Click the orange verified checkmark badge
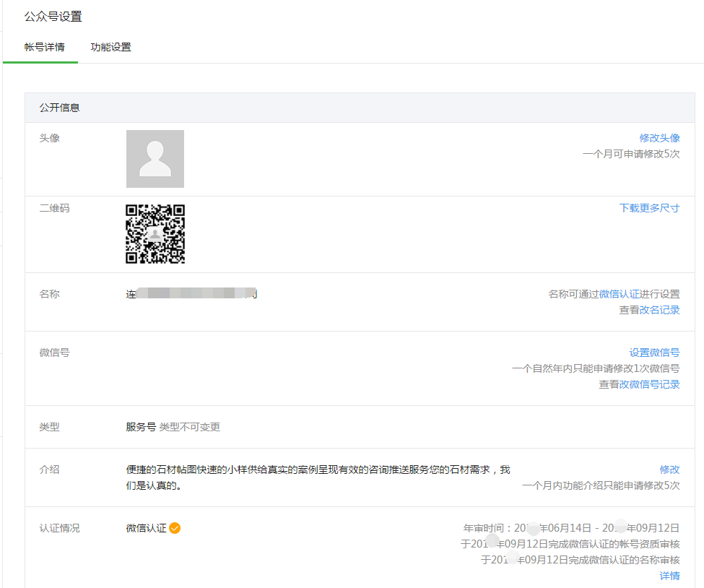The height and width of the screenshot is (588, 704). pos(175,528)
